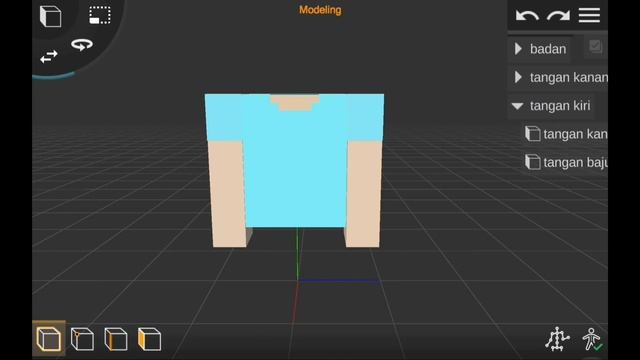
Task: Select the badan group label
Action: [548, 49]
